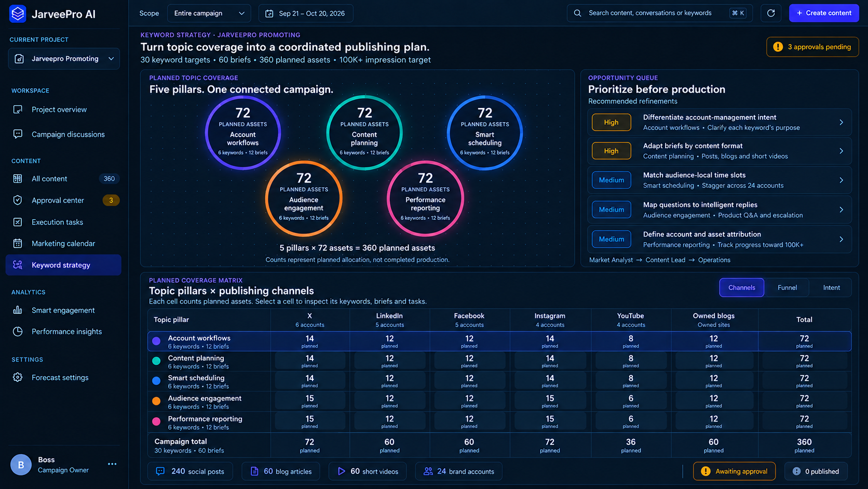Refresh the dashboard with the reload icon
The height and width of the screenshot is (489, 868).
pyautogui.click(x=771, y=13)
